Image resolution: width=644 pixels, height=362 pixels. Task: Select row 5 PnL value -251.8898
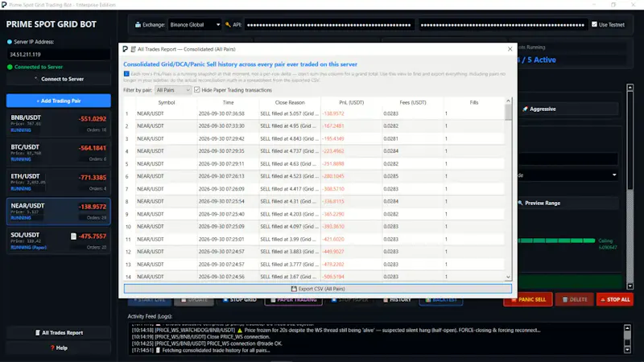(x=333, y=164)
